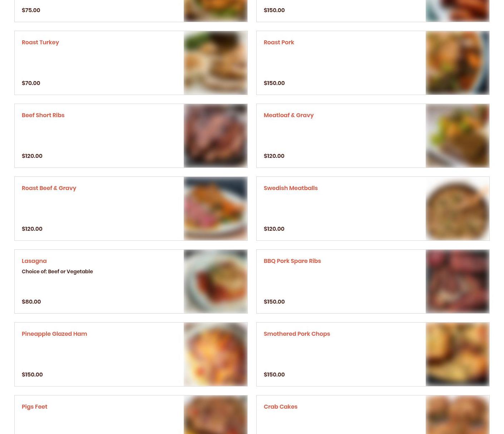The height and width of the screenshot is (434, 504).
Task: View the BBQ Pork Spare Ribs photo
Action: coord(458,281)
